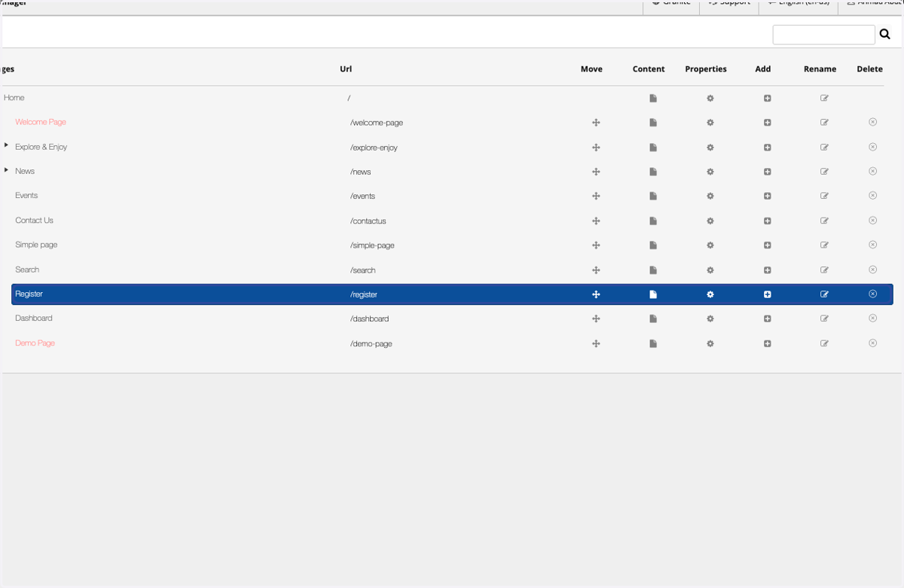Screen dimensions: 904x588
Task: Delete the Events page
Action: tap(872, 195)
